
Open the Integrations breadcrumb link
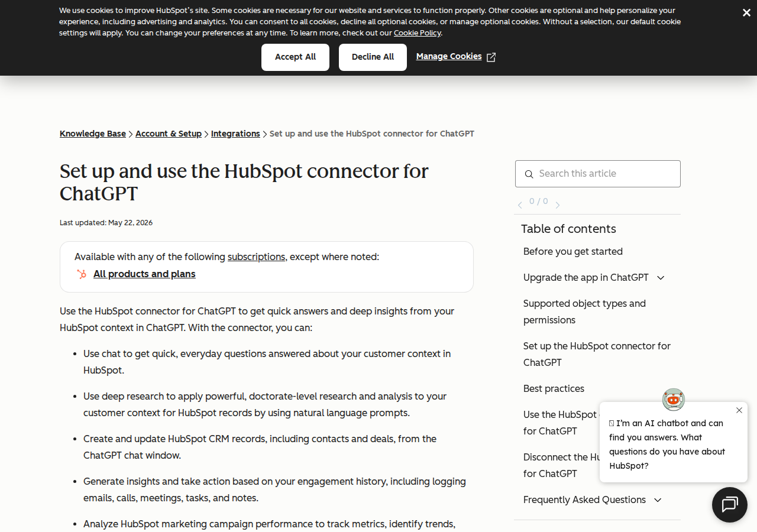pos(235,134)
